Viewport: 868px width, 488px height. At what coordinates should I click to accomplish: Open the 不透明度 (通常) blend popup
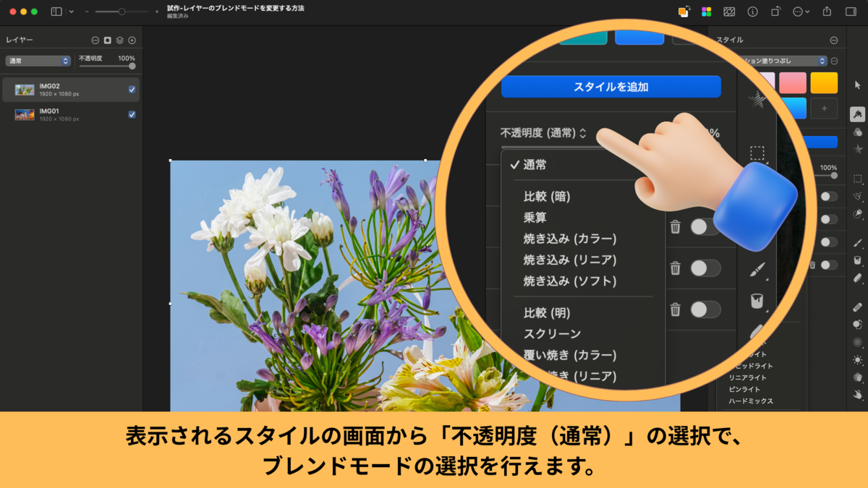543,133
